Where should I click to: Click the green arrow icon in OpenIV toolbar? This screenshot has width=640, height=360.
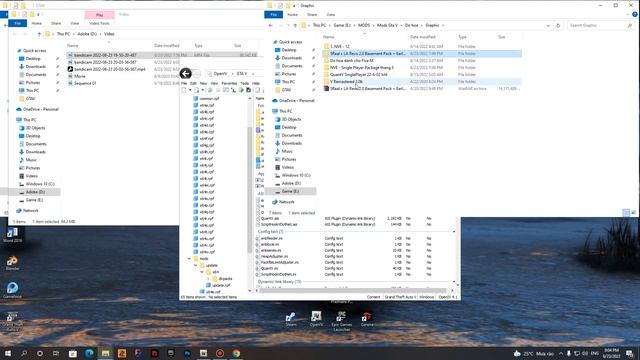click(x=241, y=90)
